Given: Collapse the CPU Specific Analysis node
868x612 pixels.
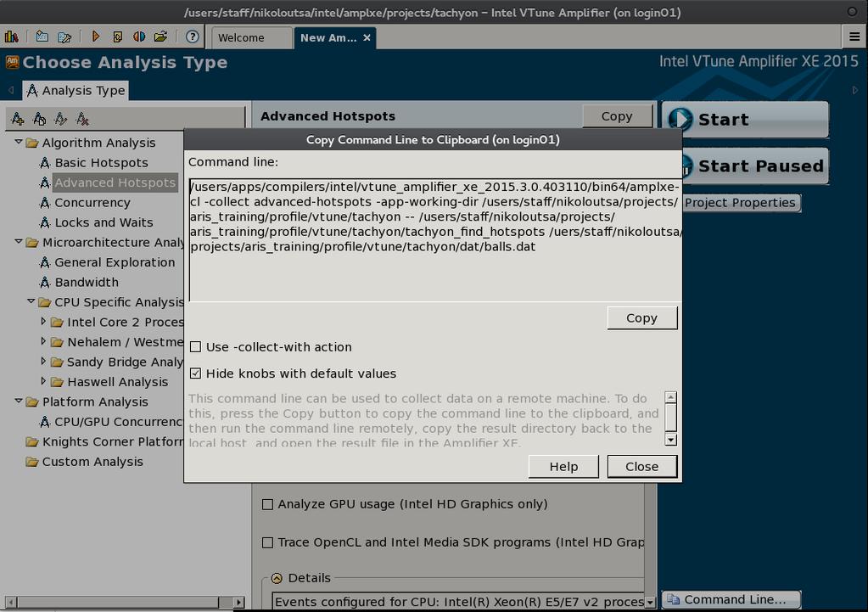Looking at the screenshot, I should click(x=31, y=302).
